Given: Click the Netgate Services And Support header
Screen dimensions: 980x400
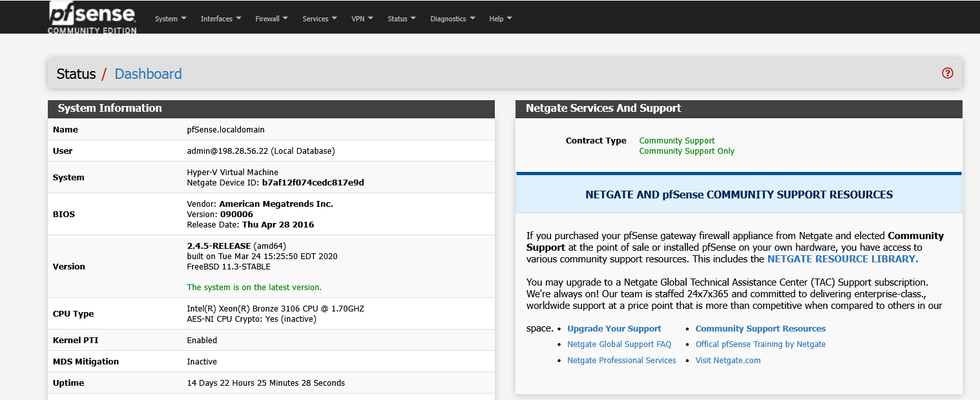Looking at the screenshot, I should click(x=603, y=109).
